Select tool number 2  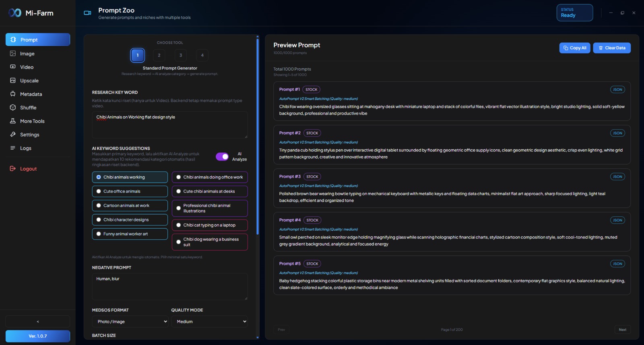159,55
